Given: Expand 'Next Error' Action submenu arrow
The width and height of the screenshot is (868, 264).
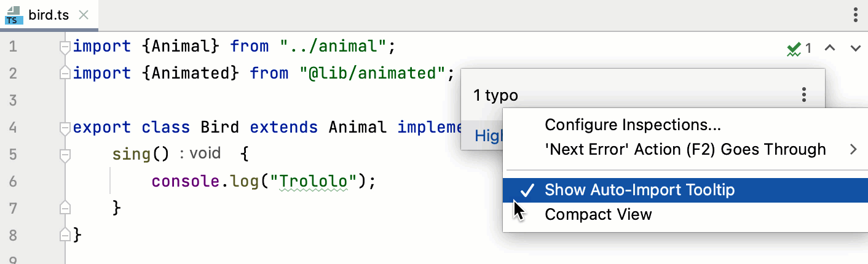Looking at the screenshot, I should click(853, 149).
